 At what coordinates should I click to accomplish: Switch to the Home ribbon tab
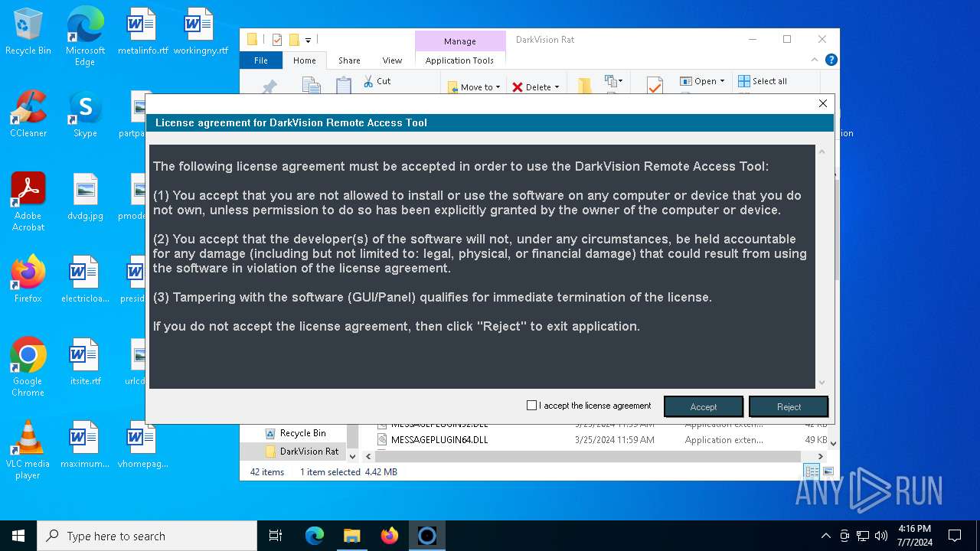click(304, 60)
